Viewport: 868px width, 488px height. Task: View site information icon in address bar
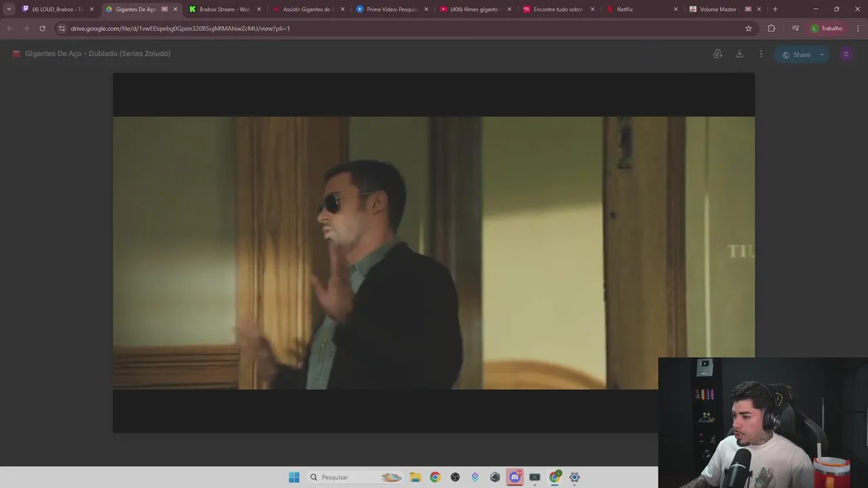62,28
